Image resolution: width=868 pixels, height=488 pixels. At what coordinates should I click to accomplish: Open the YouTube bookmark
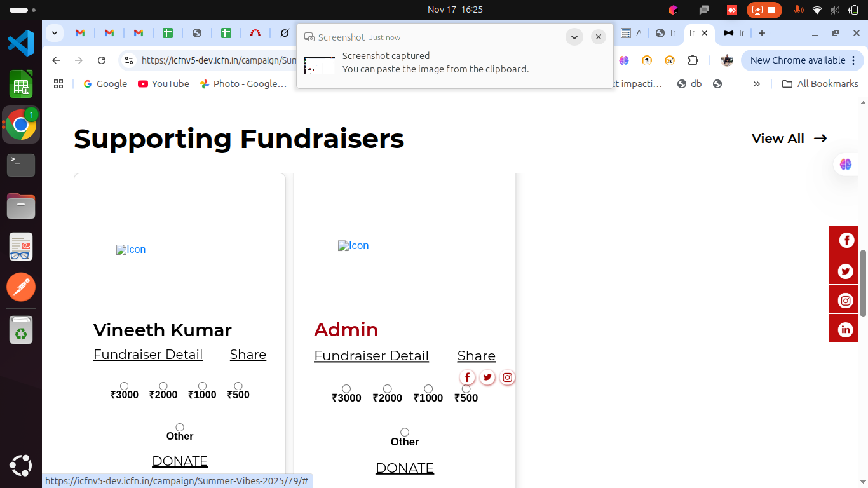tap(163, 84)
